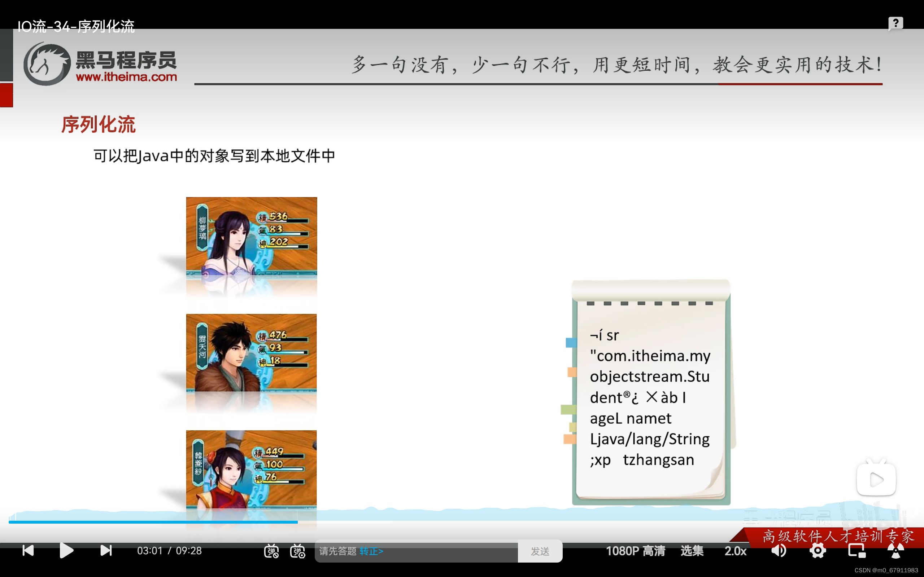
Task: Mute the video volume
Action: [779, 551]
